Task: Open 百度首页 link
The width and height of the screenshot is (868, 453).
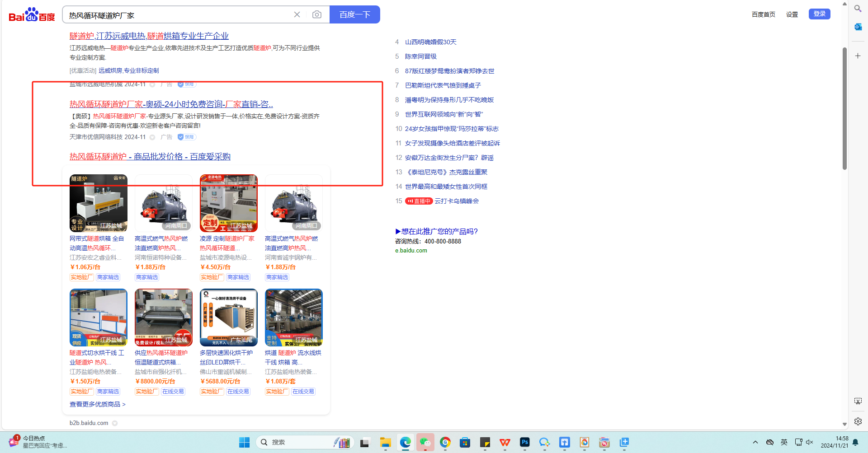Action: pos(763,14)
